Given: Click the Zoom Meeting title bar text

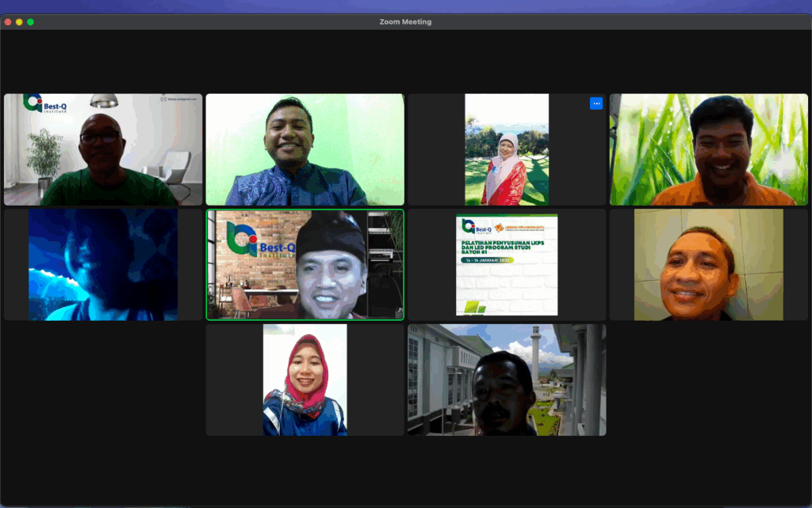Looking at the screenshot, I should (405, 22).
